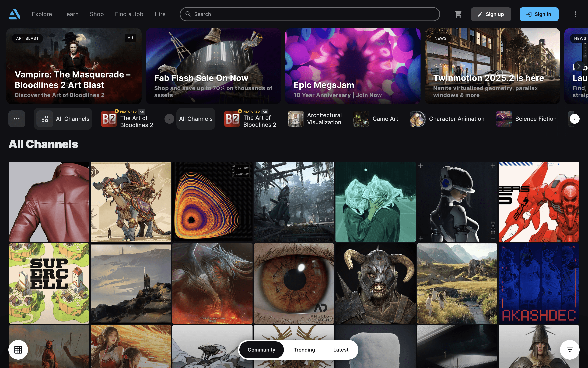Open the Character Animation channel
Screen dimensions: 588x368
coord(447,119)
